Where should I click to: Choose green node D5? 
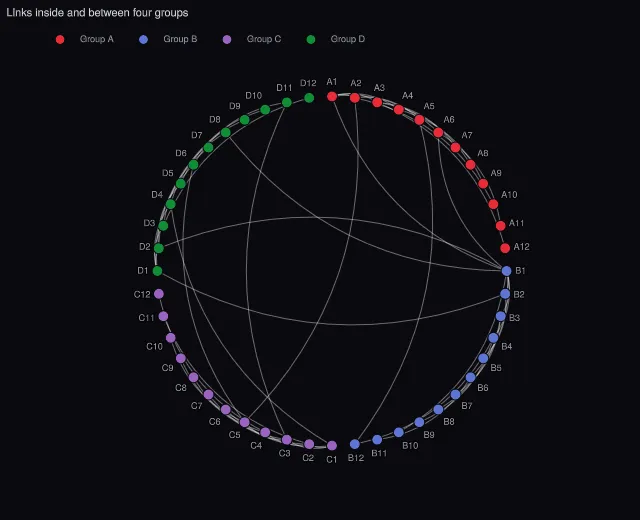[x=180, y=184]
